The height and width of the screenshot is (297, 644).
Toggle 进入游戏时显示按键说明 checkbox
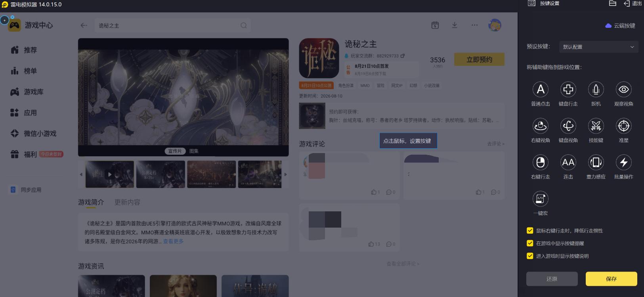coord(530,256)
